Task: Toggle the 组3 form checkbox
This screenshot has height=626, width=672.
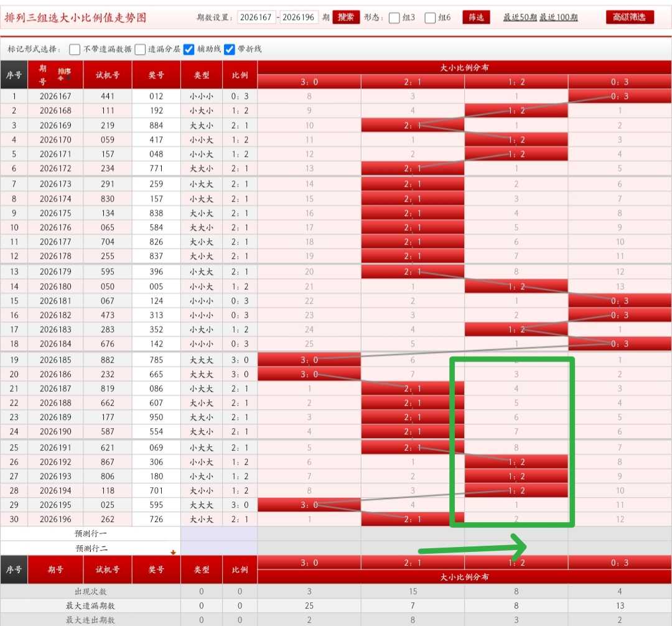Action: 394,17
